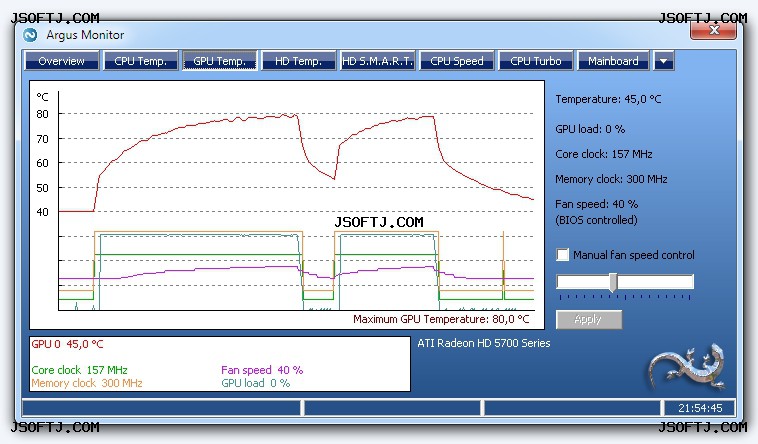Click the 40 axis label on graph
Viewport: 758px width, 444px height.
click(x=43, y=212)
